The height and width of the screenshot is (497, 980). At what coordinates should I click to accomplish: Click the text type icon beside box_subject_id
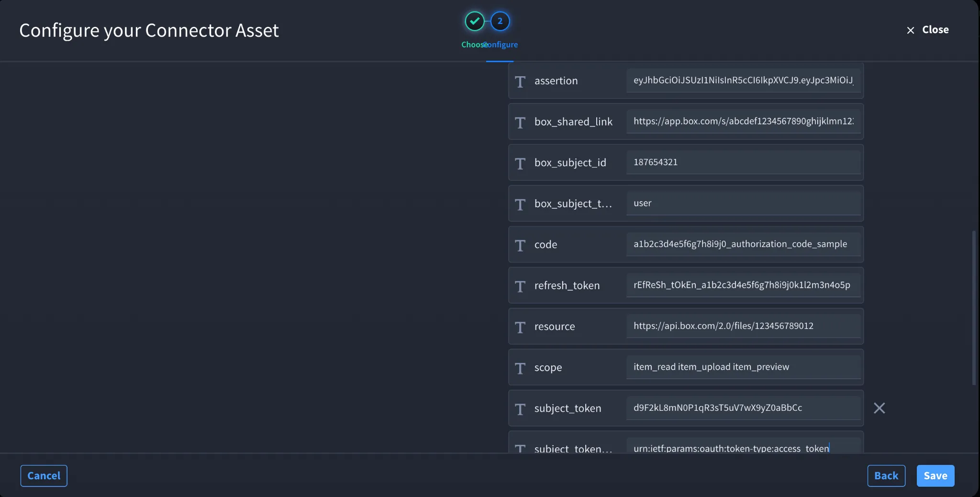520,163
